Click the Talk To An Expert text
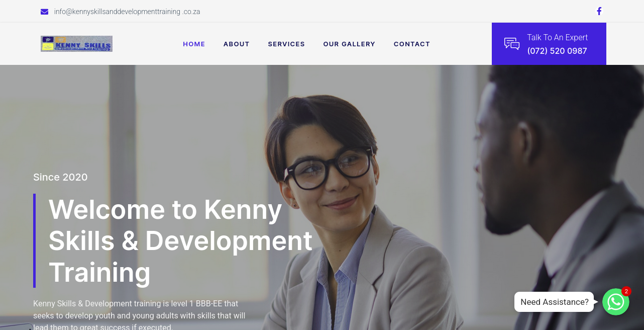Viewport: 644px width, 330px height. tap(557, 37)
